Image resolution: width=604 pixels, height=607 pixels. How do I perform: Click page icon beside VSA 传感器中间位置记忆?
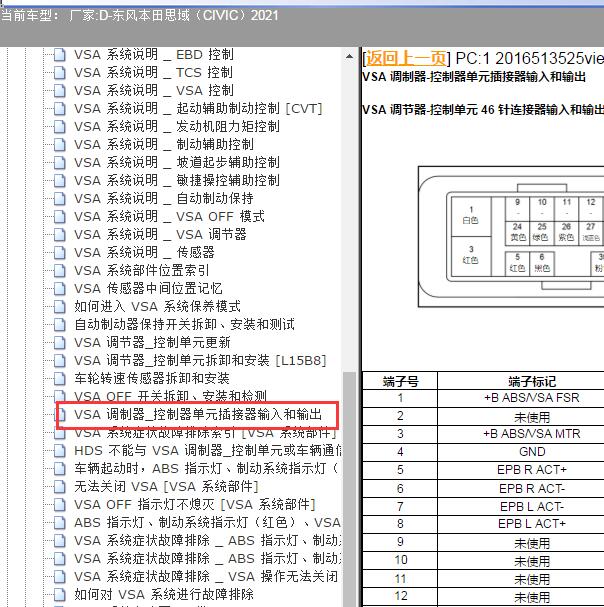click(59, 288)
